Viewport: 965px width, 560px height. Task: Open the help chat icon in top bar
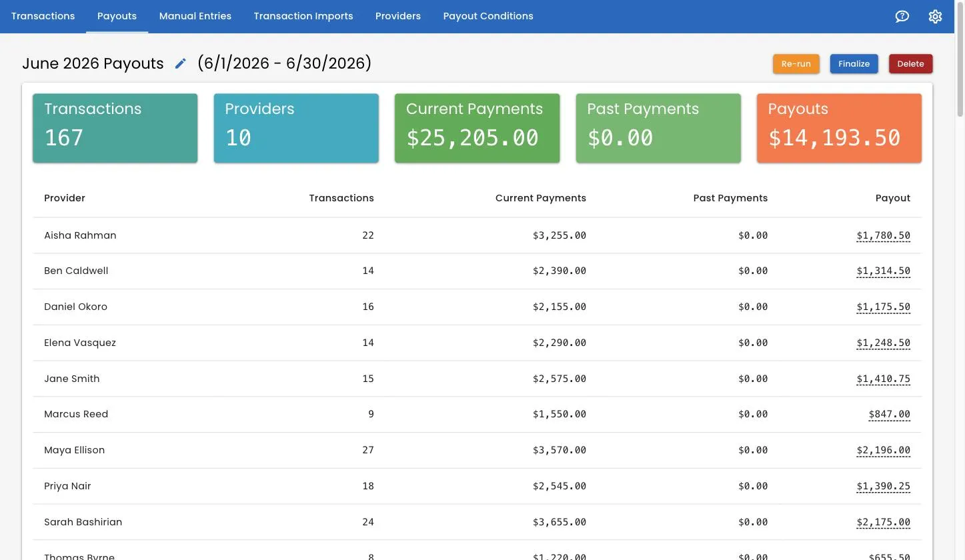(902, 16)
